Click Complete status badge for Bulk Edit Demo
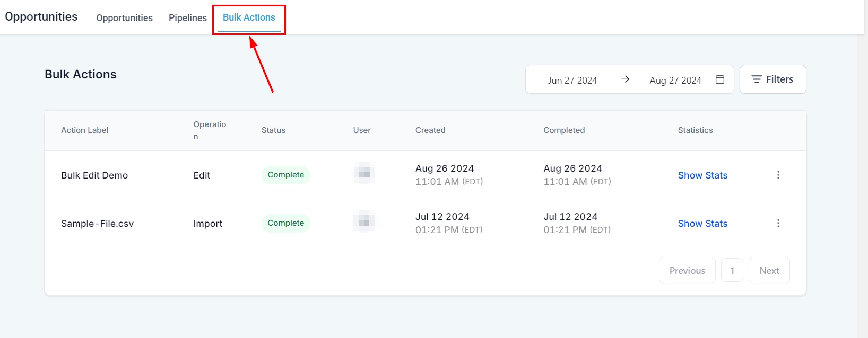 (x=285, y=175)
